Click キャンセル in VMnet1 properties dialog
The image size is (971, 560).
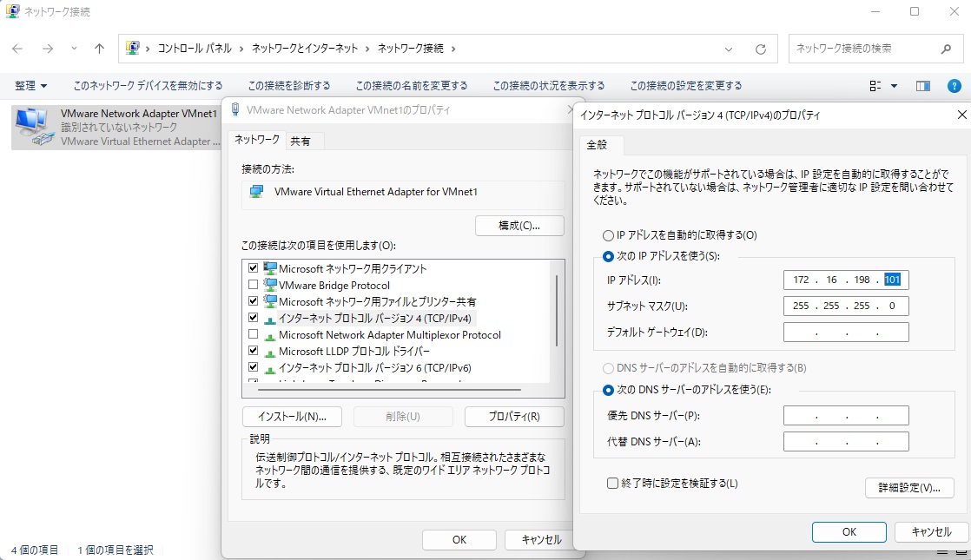[541, 539]
